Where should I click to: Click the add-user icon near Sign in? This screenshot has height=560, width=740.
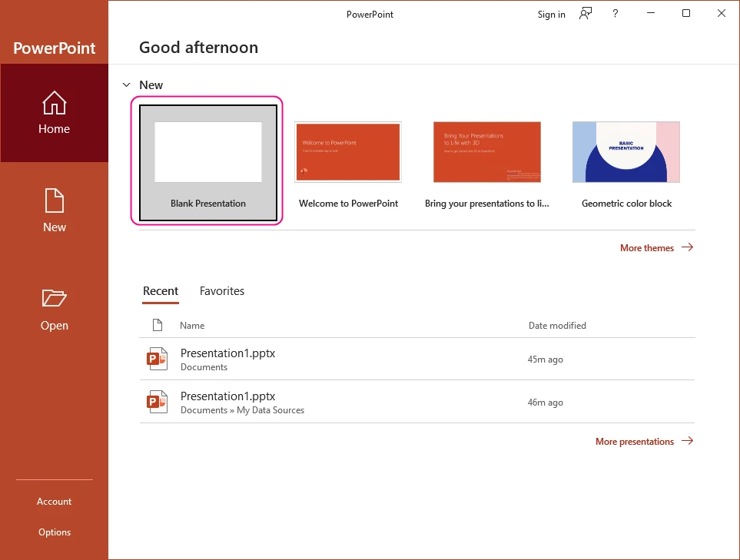pyautogui.click(x=585, y=13)
